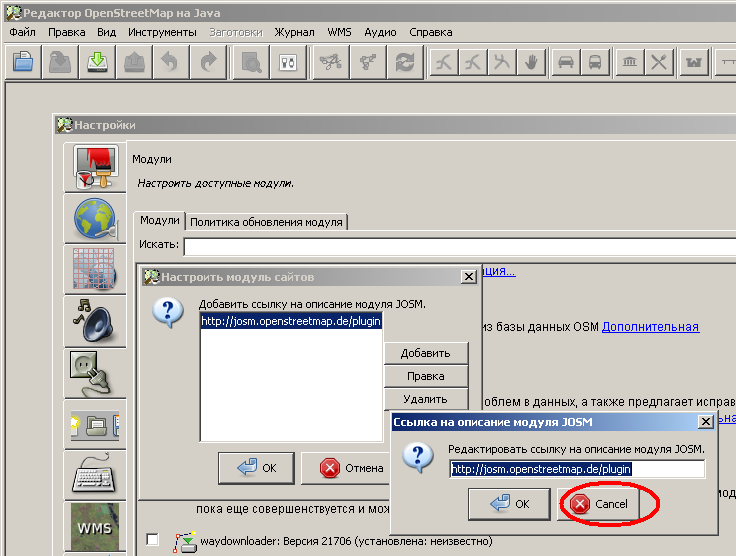Image resolution: width=736 pixels, height=556 pixels.
Task: Click the Дополнительная hyperlink
Action: pyautogui.click(x=650, y=327)
